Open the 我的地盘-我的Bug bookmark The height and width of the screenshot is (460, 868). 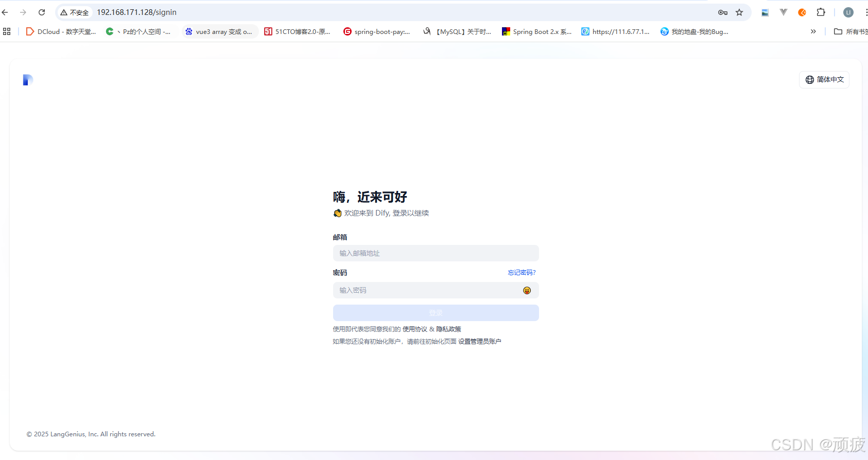[x=695, y=31]
